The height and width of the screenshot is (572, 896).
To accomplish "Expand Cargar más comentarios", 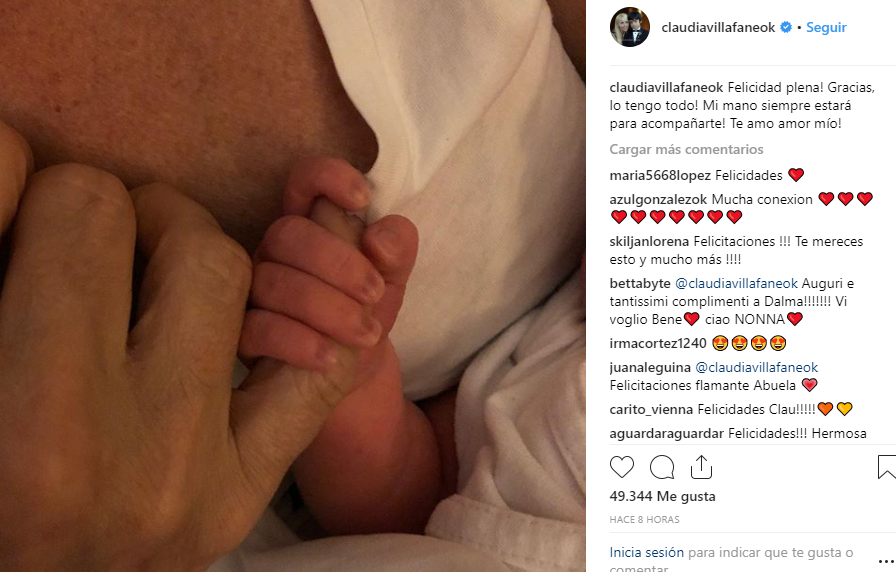I will coord(686,149).
